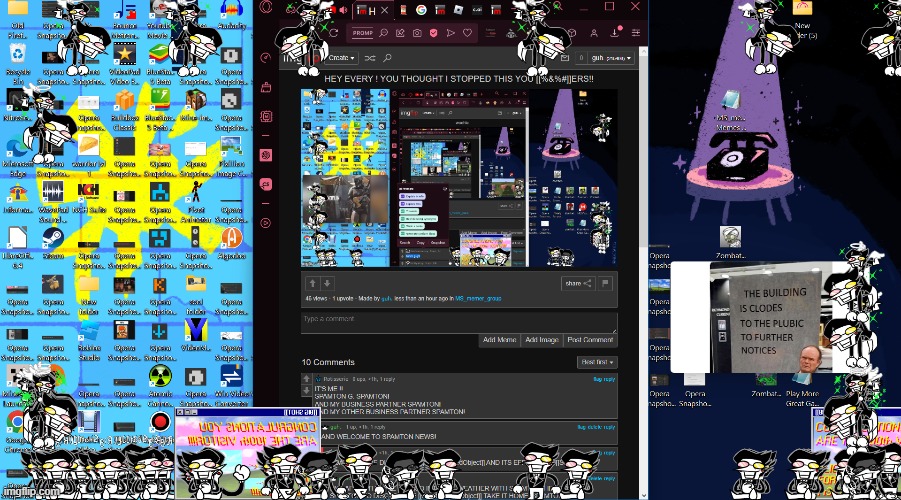
Task: Expand the Create dropdown menu
Action: coord(342,59)
